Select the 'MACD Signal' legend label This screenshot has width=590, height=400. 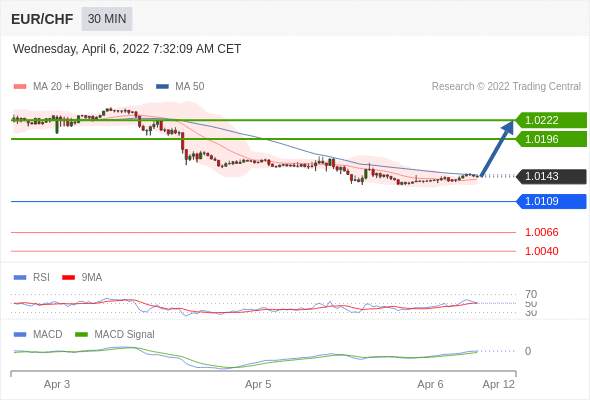[x=125, y=335]
